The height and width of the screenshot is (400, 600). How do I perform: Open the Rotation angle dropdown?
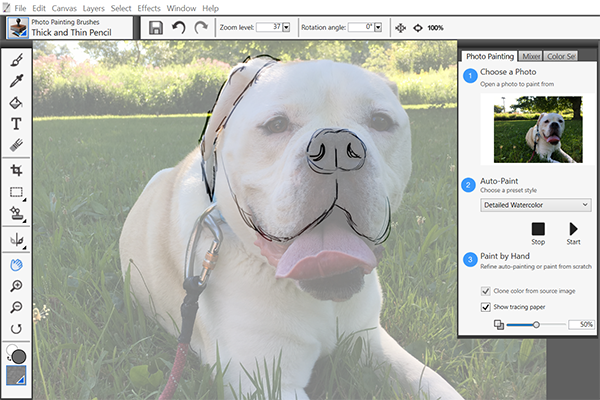point(379,27)
